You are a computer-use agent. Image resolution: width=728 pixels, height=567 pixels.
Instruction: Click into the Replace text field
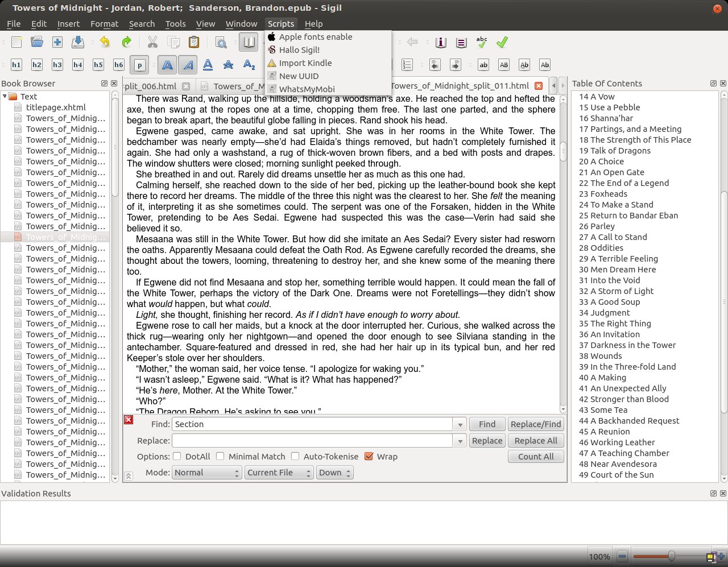click(x=312, y=441)
